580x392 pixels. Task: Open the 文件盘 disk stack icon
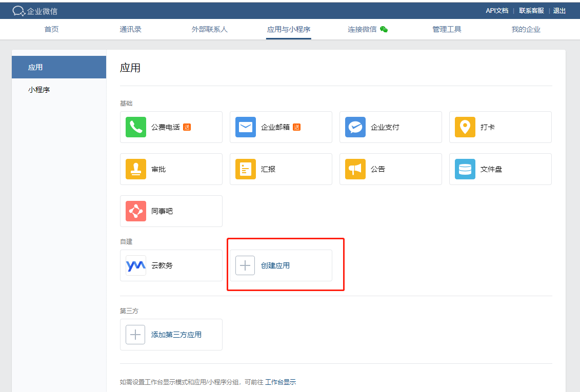click(x=465, y=169)
